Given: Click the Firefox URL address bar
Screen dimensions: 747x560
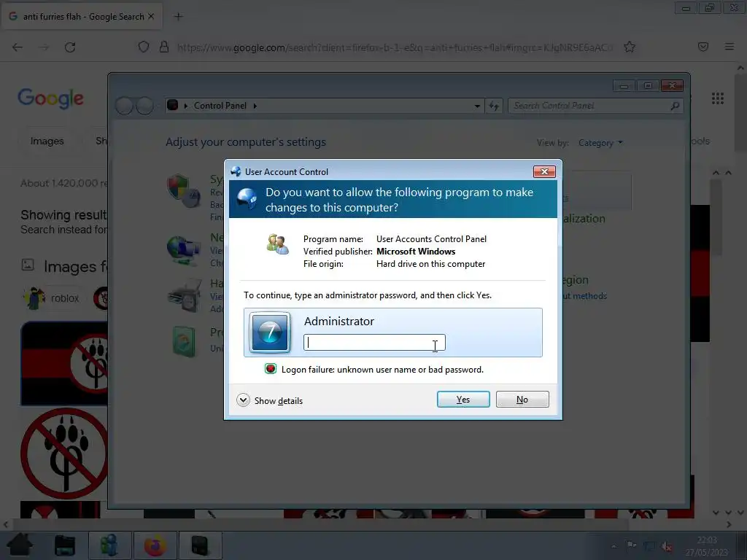Looking at the screenshot, I should 395,47.
